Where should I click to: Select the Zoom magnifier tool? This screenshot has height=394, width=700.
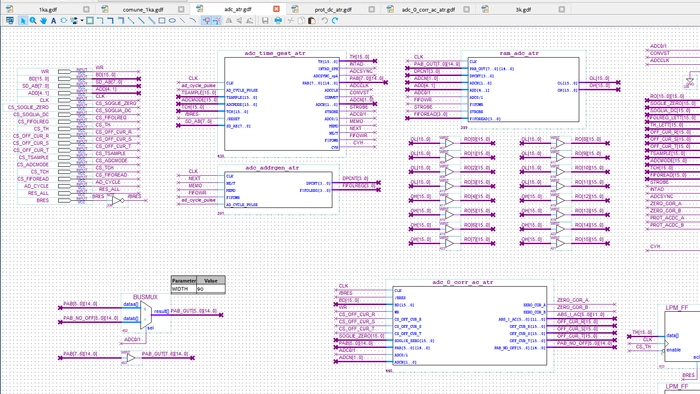(x=33, y=21)
